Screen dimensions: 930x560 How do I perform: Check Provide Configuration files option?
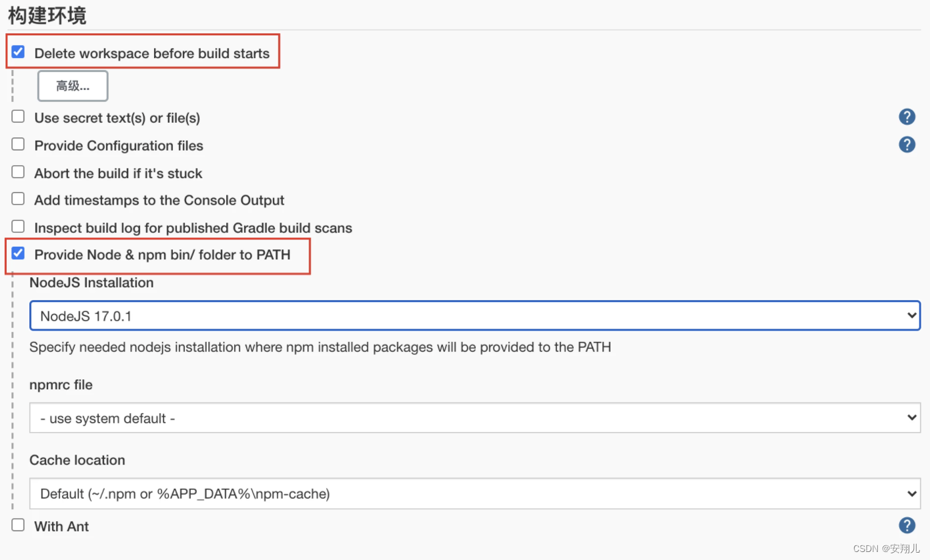click(x=19, y=144)
